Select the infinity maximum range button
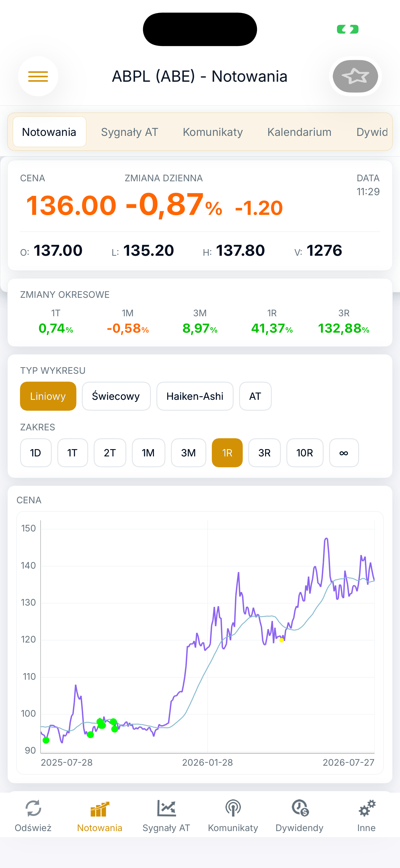400x868 pixels. 344,453
